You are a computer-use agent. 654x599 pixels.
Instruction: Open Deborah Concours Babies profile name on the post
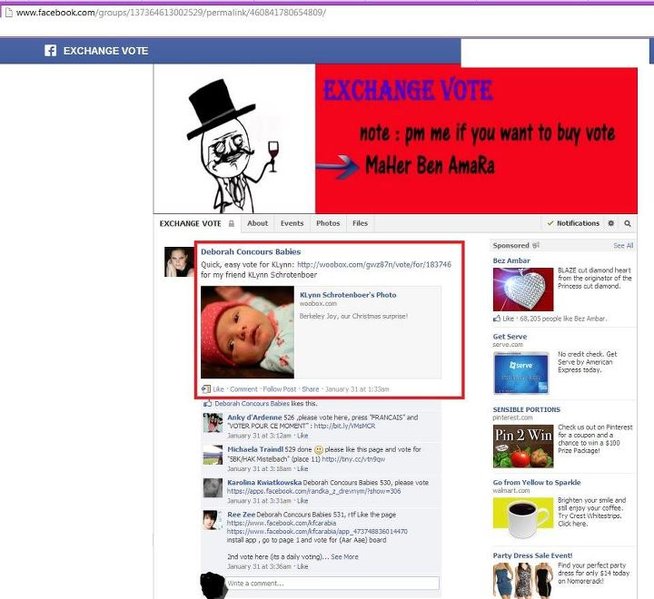(251, 252)
